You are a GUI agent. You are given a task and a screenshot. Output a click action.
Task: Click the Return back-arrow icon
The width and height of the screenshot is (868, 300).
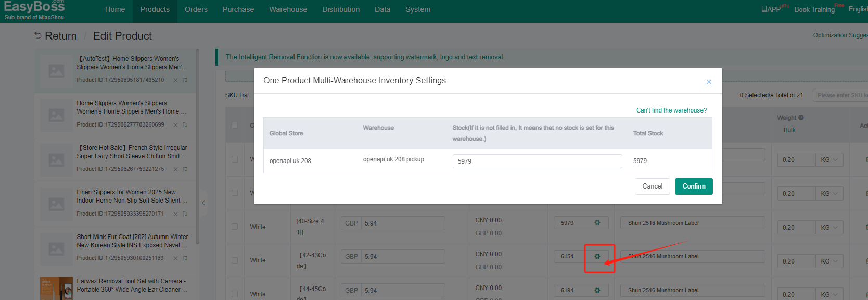tap(38, 35)
